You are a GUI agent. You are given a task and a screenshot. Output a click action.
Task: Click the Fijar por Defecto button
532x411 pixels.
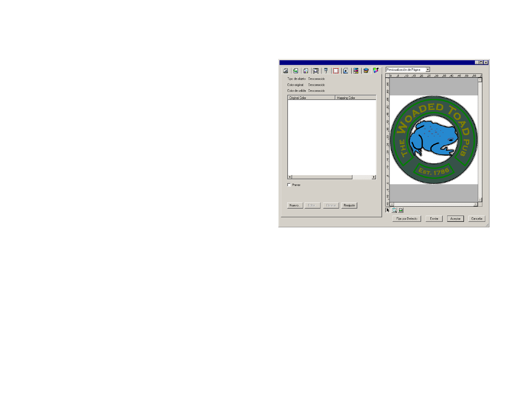pos(407,219)
